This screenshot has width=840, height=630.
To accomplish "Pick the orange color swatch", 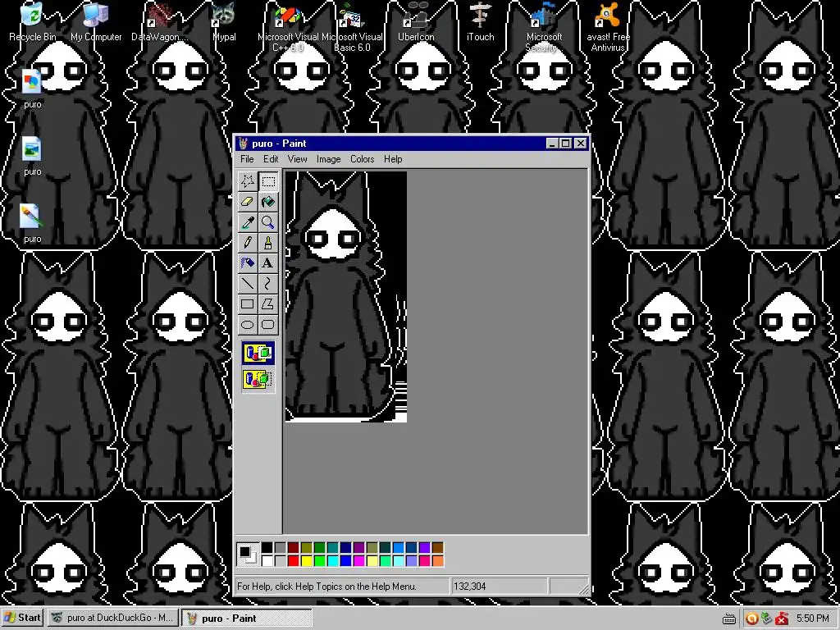I will [438, 561].
